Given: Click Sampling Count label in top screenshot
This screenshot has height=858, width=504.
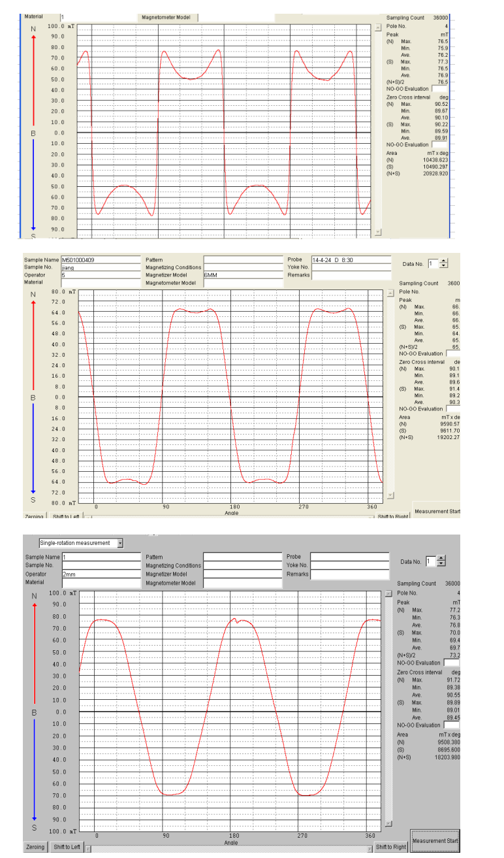Looking at the screenshot, I should [x=405, y=18].
